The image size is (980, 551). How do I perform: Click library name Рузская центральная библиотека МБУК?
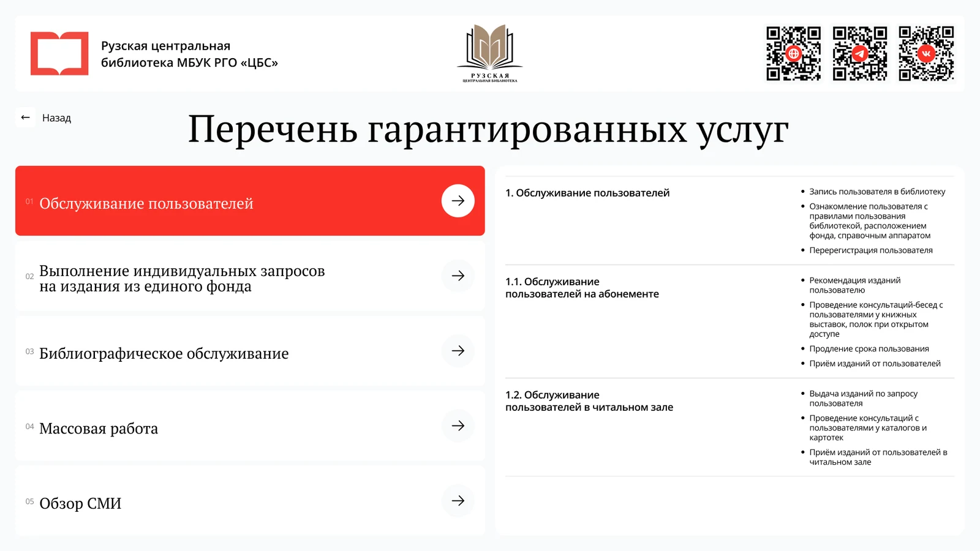[189, 54]
